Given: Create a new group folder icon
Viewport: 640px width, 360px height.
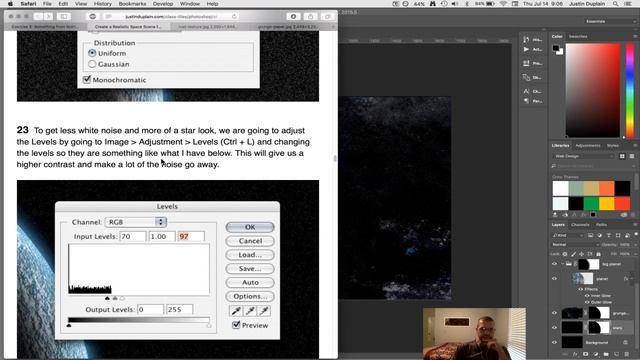Looking at the screenshot, I should [x=606, y=354].
